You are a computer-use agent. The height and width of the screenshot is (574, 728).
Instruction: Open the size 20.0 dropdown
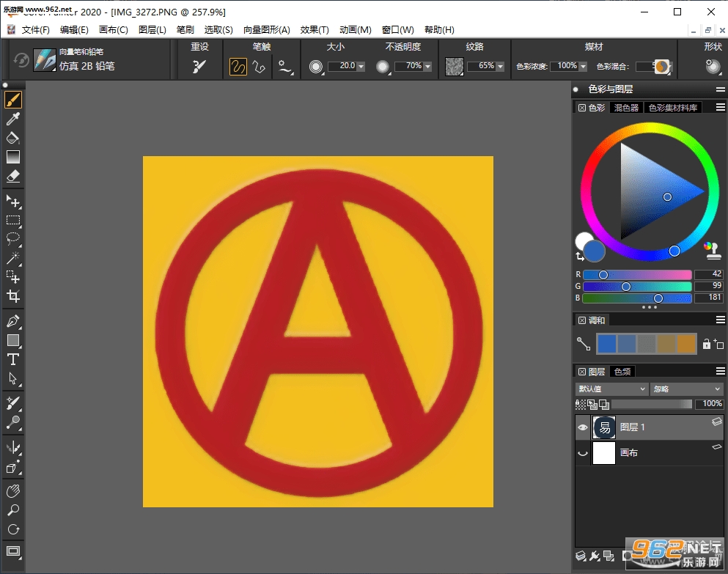pos(361,67)
